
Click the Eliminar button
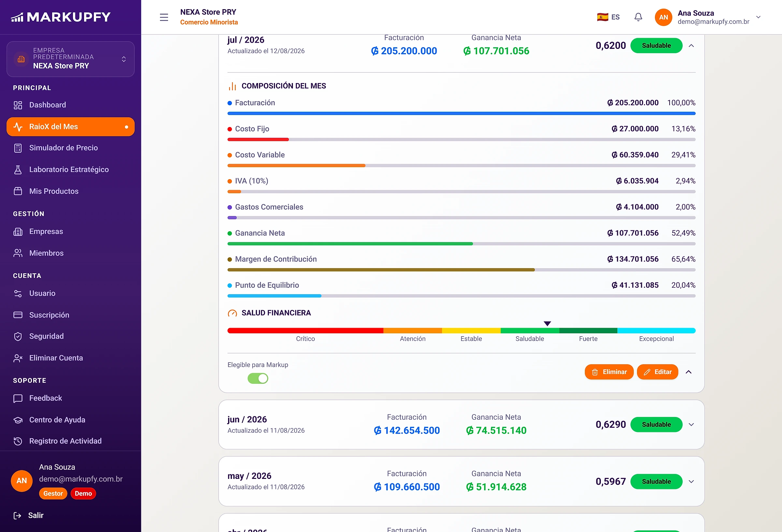coord(609,372)
